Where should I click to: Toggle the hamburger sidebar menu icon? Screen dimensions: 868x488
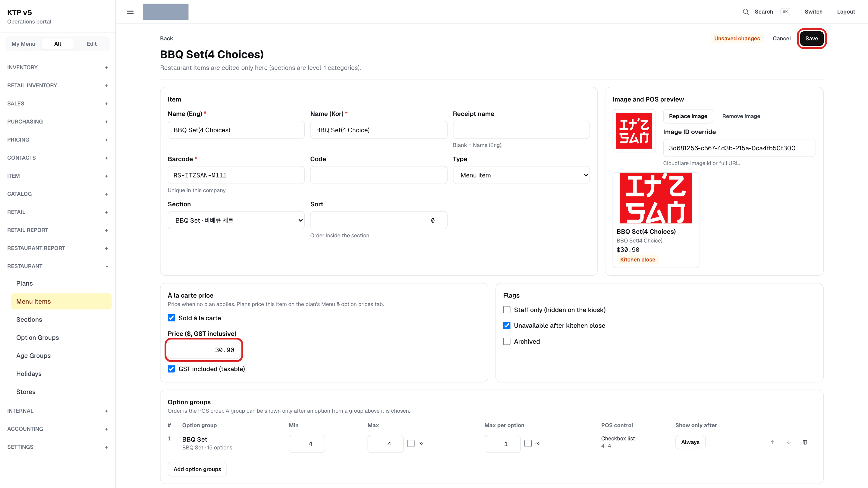pyautogui.click(x=130, y=12)
